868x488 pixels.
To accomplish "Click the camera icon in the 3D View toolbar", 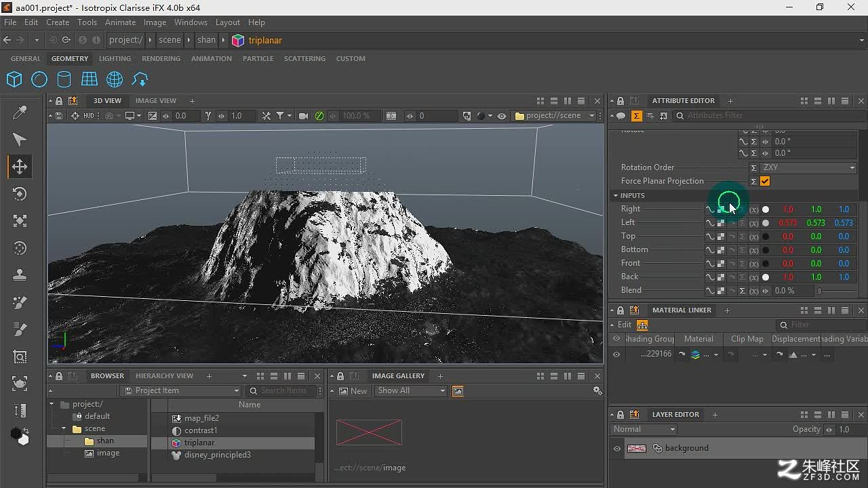I will tap(303, 116).
